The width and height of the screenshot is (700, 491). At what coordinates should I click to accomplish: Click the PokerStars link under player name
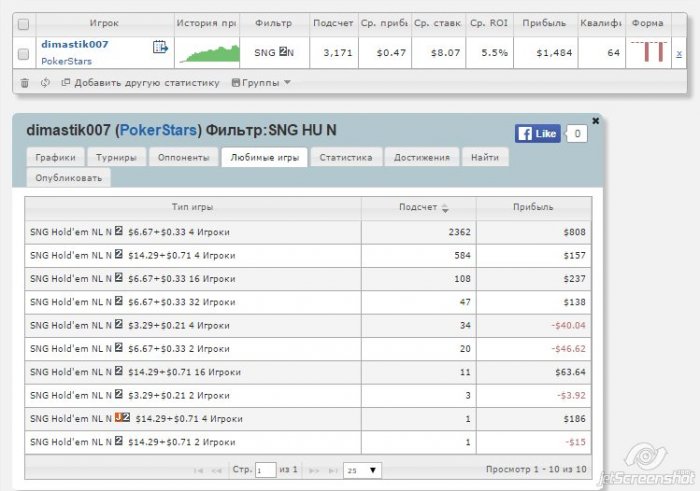tap(66, 61)
